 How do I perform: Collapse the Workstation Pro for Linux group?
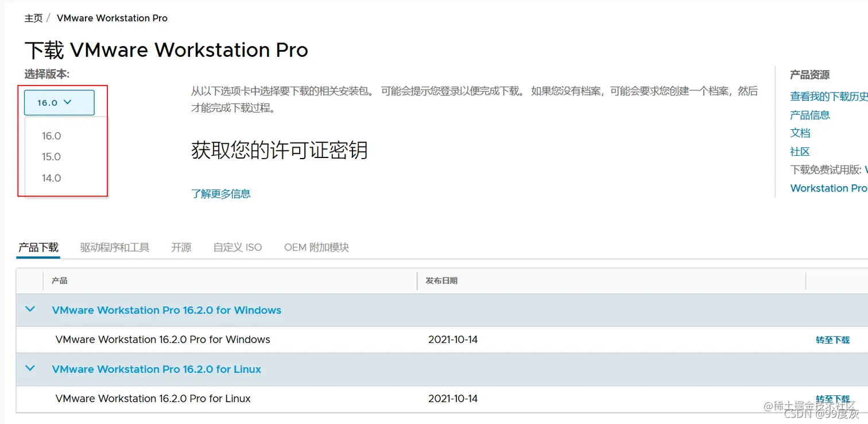[x=30, y=369]
